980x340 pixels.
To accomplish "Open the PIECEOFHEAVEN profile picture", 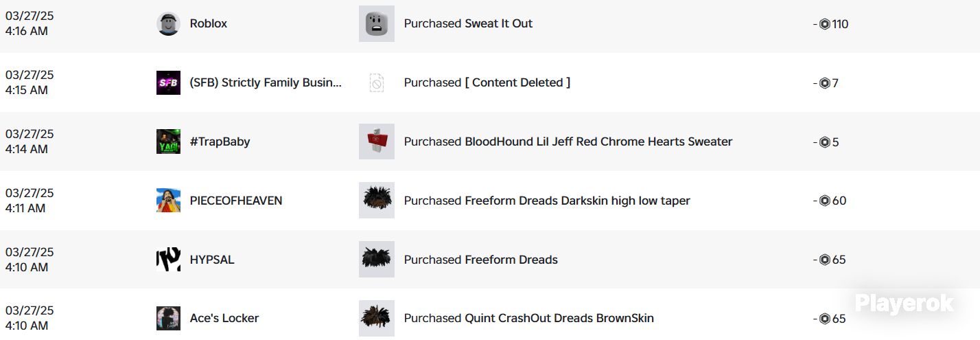I will [168, 201].
